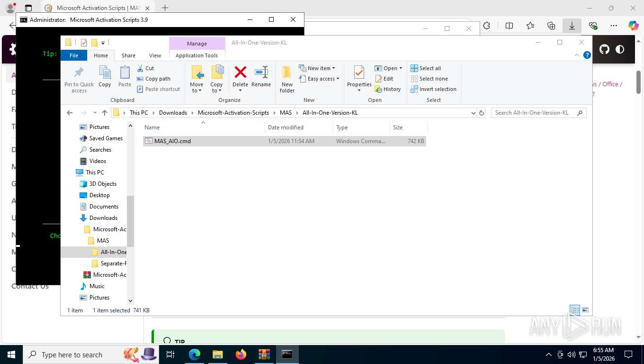Click the Rename ribbon button
Screen dimensions: 644x364
point(261,77)
